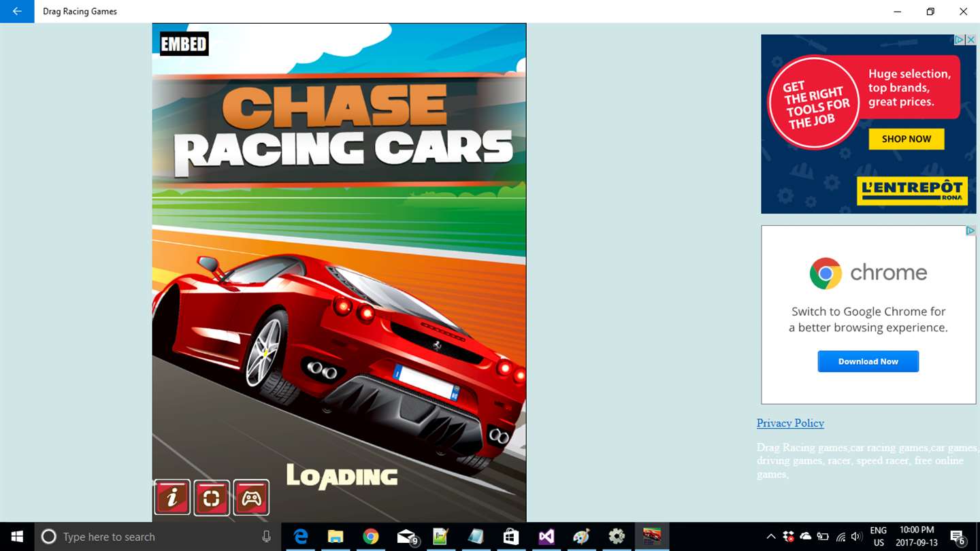Click SHOP NOW in the L'Entrepôt ad

point(906,139)
